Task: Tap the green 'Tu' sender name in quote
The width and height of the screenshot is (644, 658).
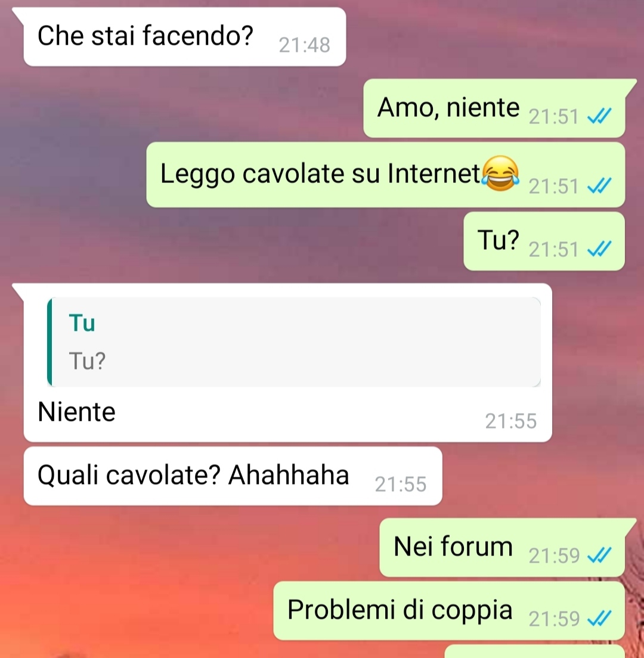Action: pos(82,323)
